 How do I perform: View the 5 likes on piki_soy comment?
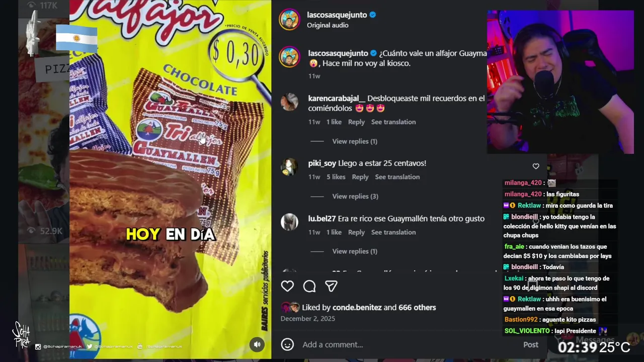(336, 177)
